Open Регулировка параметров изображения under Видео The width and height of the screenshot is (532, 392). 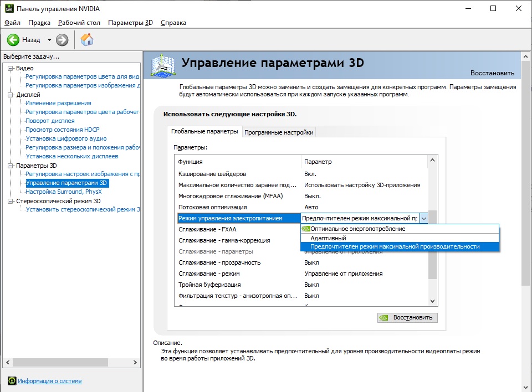tap(83, 85)
